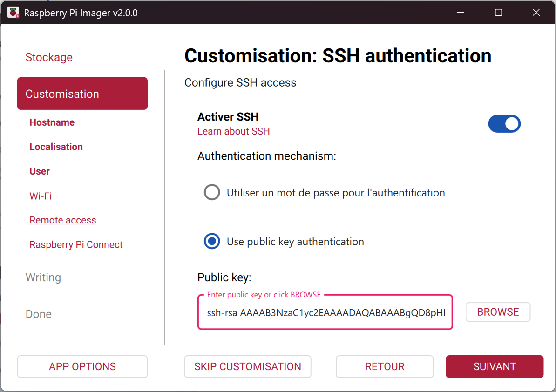
Task: Go to Hostname settings
Action: 52,122
